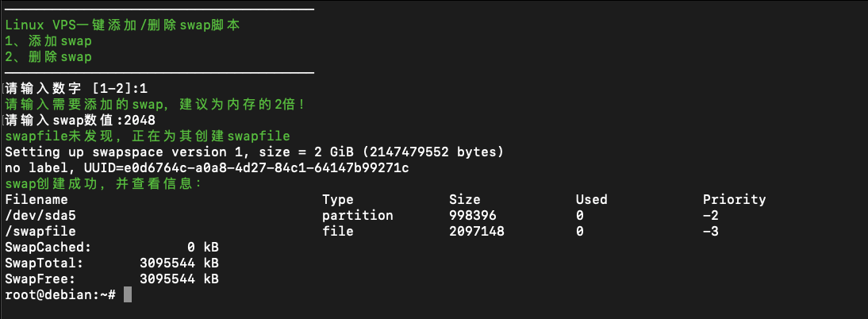This screenshot has height=319, width=868.
Task: Click the 'Type' column header
Action: click(x=338, y=199)
